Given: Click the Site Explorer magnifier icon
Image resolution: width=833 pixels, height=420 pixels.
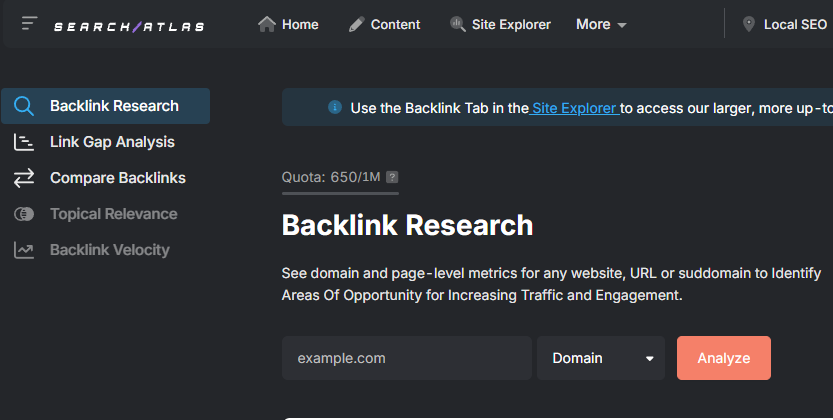Looking at the screenshot, I should [x=457, y=24].
